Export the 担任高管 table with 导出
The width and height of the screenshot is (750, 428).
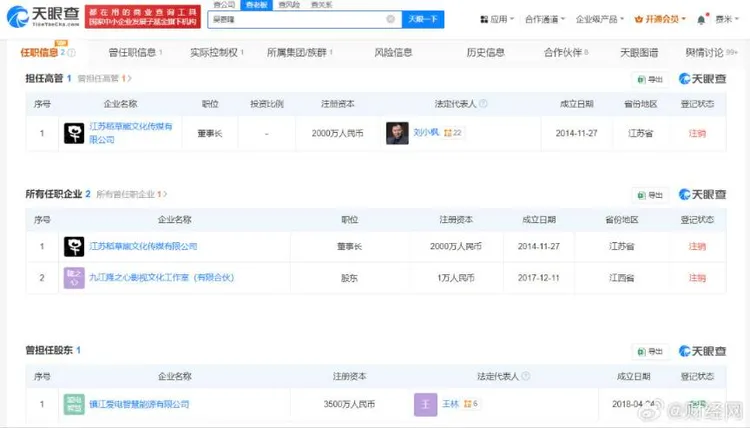[x=650, y=79]
